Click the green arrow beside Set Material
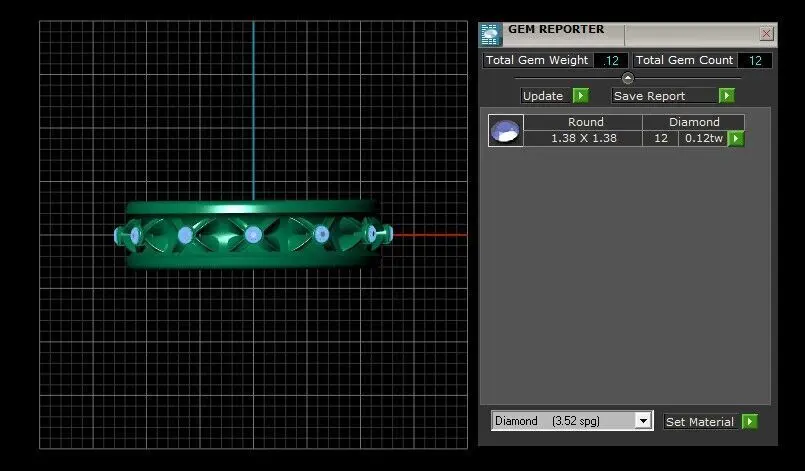The image size is (805, 471). pyautogui.click(x=750, y=422)
